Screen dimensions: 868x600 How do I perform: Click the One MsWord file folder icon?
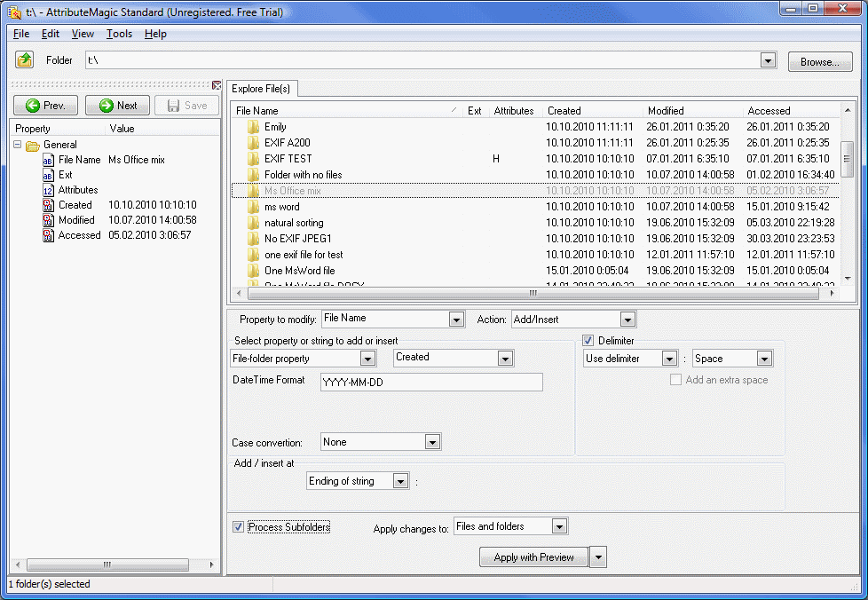click(254, 271)
